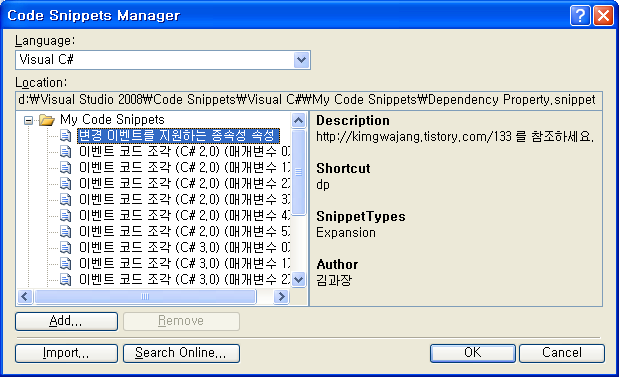Click the snippet tree scroll up arrow
This screenshot has height=377, width=619.
[299, 120]
